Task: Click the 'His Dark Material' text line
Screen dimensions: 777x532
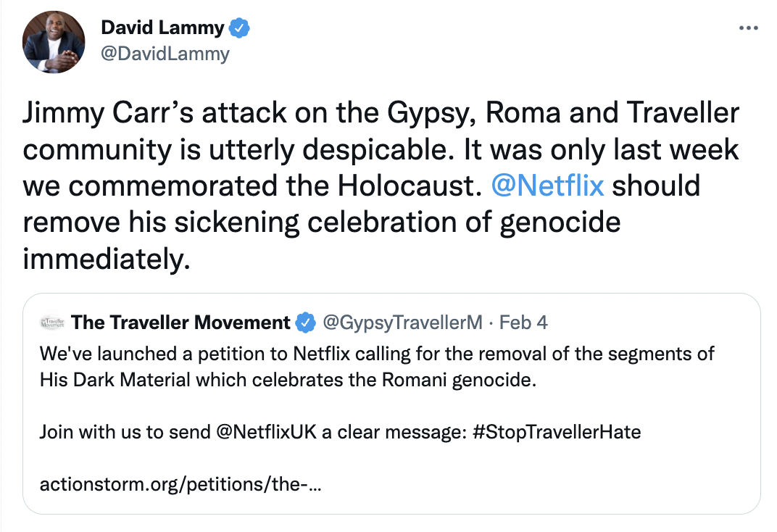Action: [x=288, y=380]
